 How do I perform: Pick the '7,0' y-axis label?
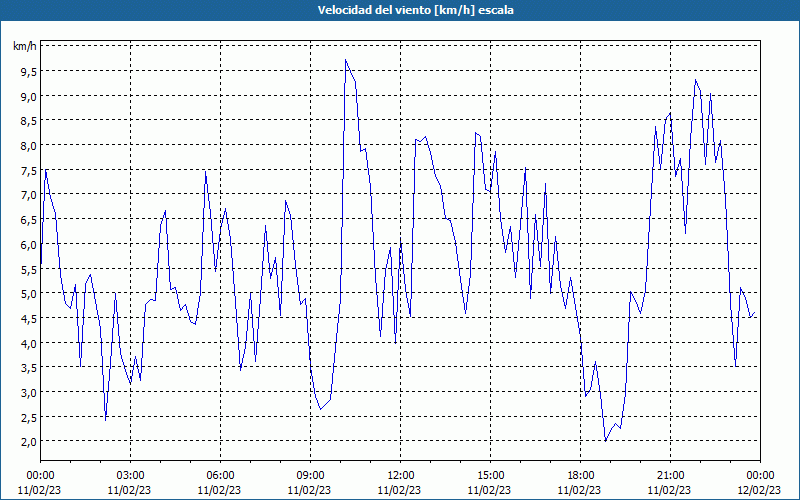29,194
